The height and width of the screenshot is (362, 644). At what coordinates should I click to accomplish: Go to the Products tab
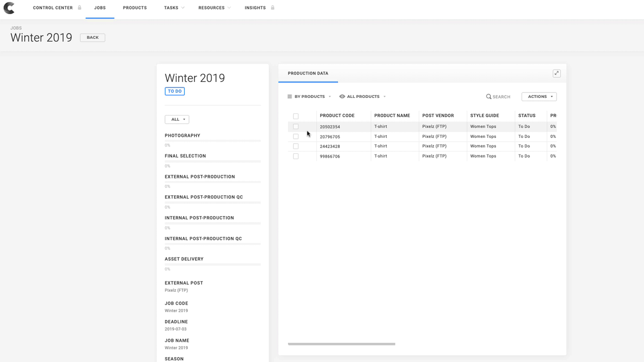pyautogui.click(x=135, y=8)
